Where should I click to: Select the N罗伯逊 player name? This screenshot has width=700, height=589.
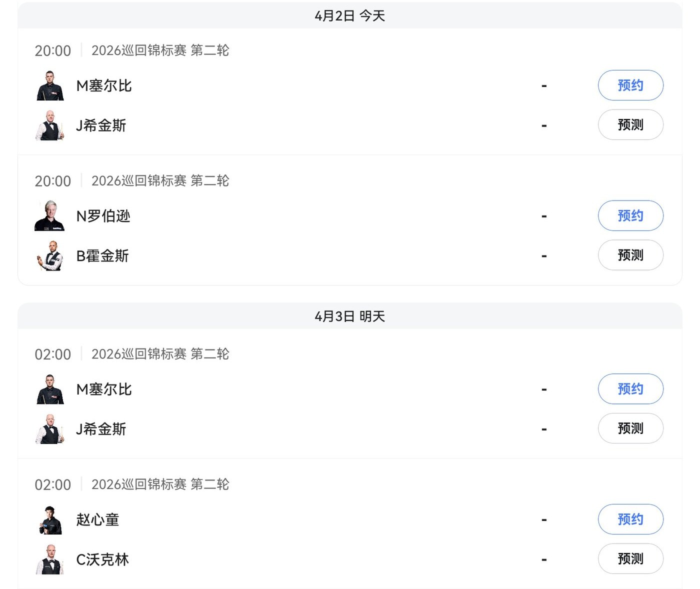(103, 216)
